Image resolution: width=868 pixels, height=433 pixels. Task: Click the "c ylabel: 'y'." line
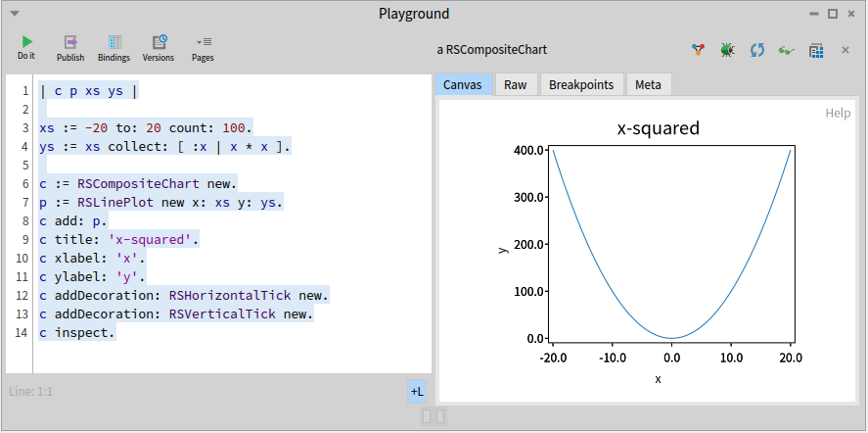(x=92, y=277)
